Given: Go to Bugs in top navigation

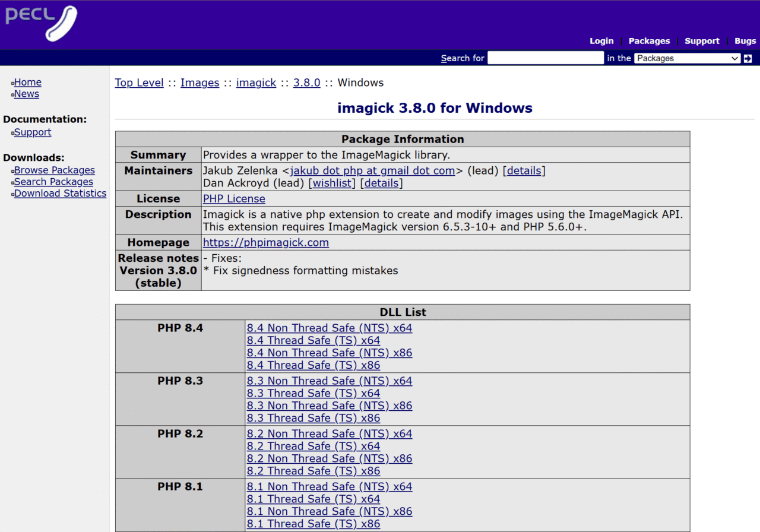Looking at the screenshot, I should click(x=745, y=41).
